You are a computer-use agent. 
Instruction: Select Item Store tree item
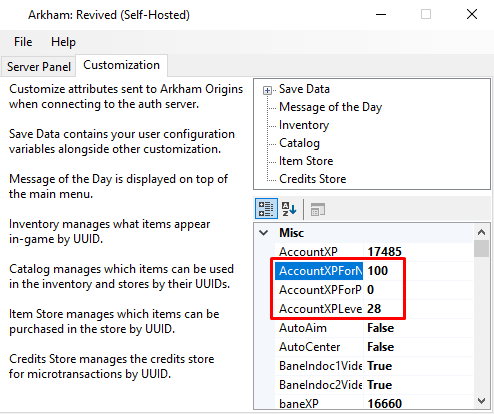point(306,161)
